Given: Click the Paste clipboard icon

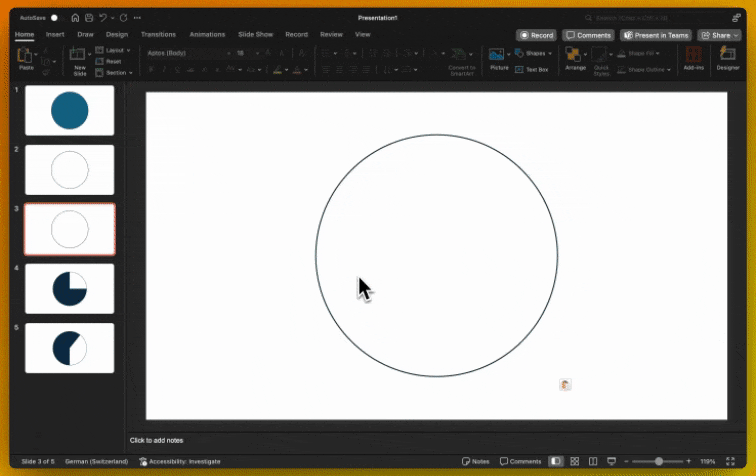Looking at the screenshot, I should (24, 55).
